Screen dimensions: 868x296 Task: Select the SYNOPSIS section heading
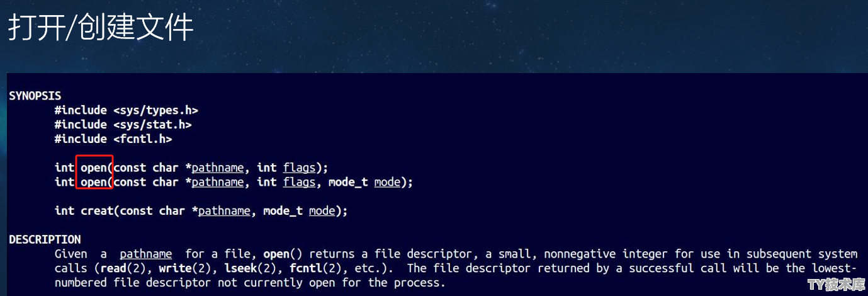[x=35, y=96]
